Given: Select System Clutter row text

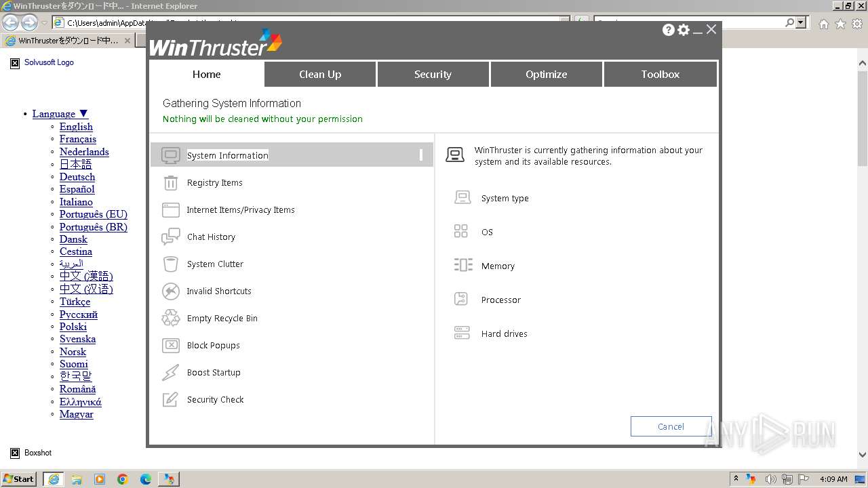Looking at the screenshot, I should tap(215, 264).
